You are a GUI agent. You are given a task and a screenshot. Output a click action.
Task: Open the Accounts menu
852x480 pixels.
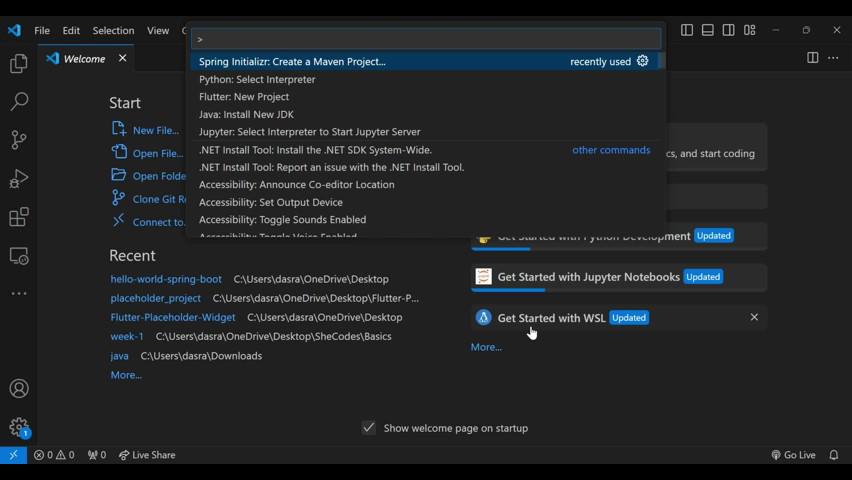point(19,389)
